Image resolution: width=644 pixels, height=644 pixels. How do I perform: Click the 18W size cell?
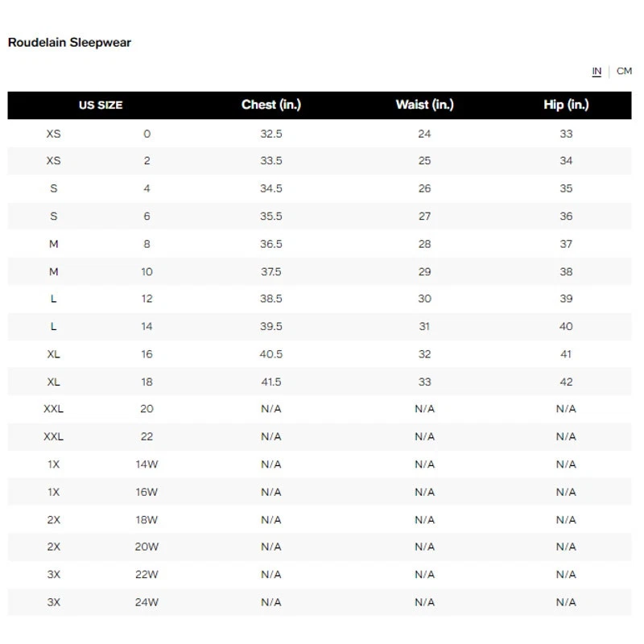click(147, 520)
